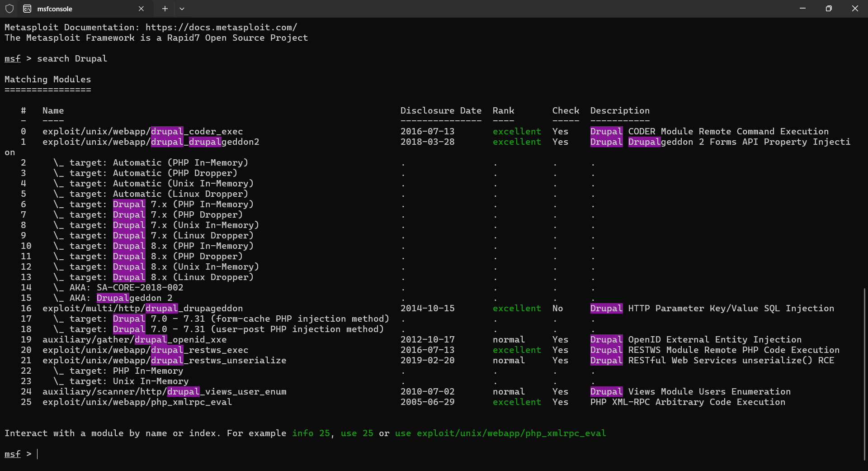Click 'RESTful Web Services unserialize() RCE' description
The height and width of the screenshot is (471, 868).
coord(731,361)
